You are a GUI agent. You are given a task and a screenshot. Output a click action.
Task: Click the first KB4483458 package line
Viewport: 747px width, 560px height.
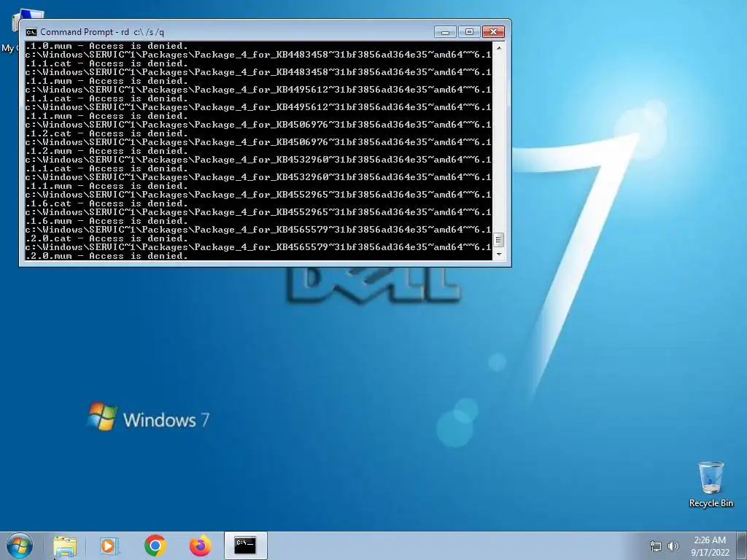[258, 55]
